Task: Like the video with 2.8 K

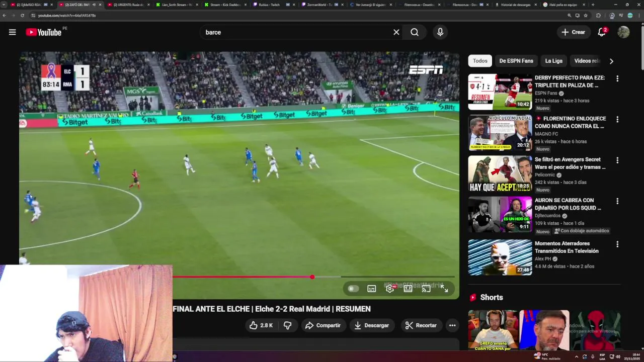Action: coord(261,325)
